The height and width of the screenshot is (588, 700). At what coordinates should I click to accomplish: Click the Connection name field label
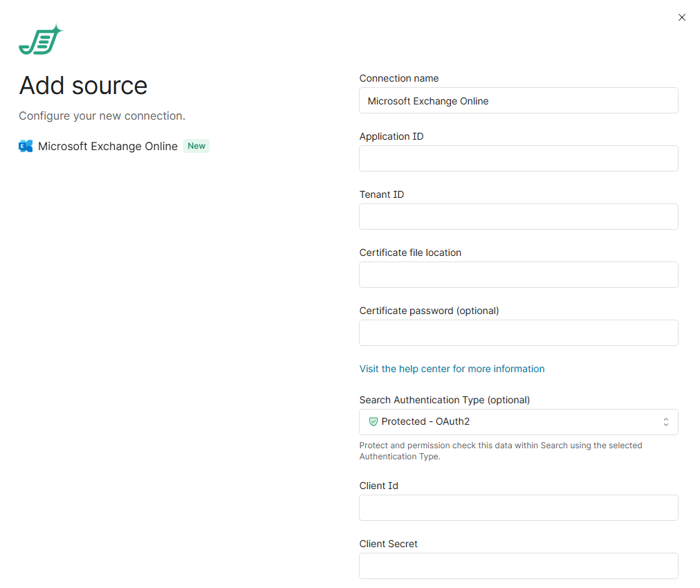[x=398, y=78]
